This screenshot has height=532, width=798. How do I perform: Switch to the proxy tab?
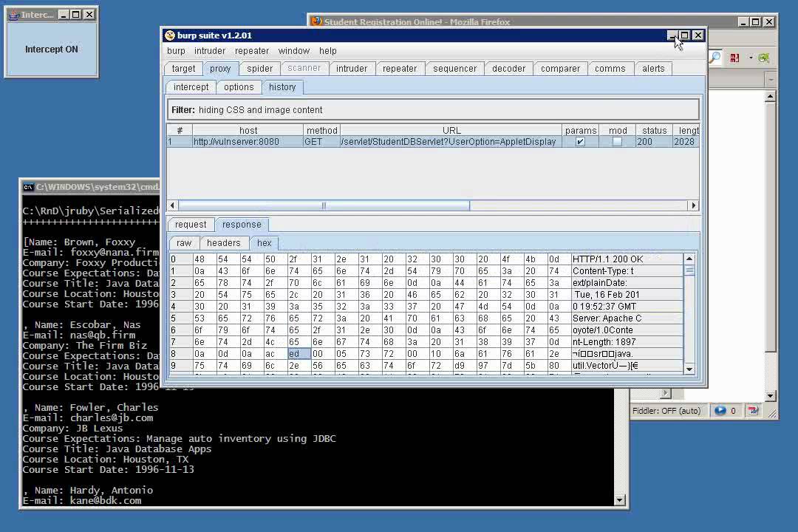point(220,69)
